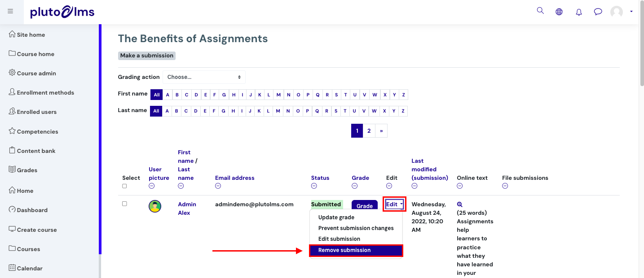Collapse the Online text column
644x278 pixels.
[x=459, y=186]
